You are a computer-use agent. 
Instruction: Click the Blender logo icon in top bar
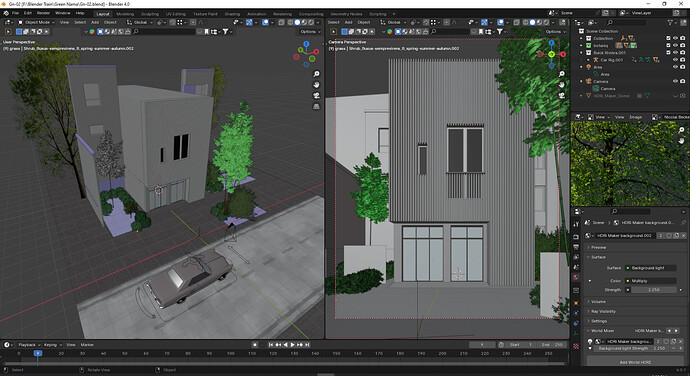click(6, 13)
